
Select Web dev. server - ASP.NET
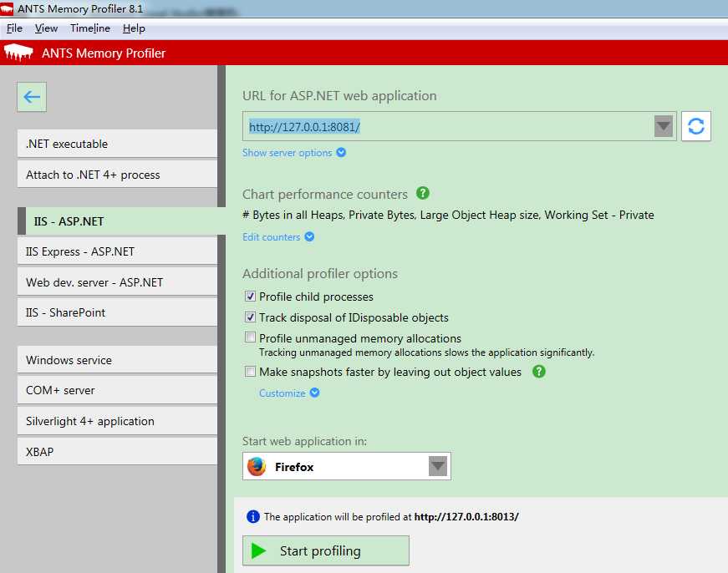pyautogui.click(x=117, y=282)
